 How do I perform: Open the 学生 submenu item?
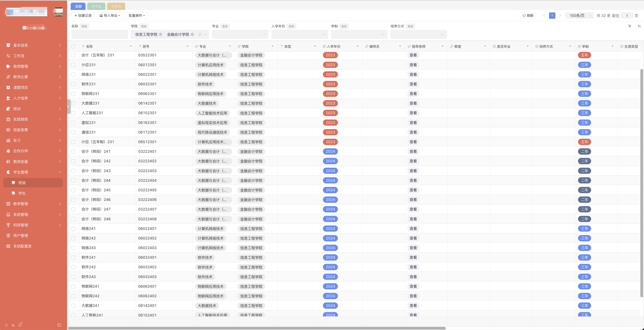click(x=22, y=193)
